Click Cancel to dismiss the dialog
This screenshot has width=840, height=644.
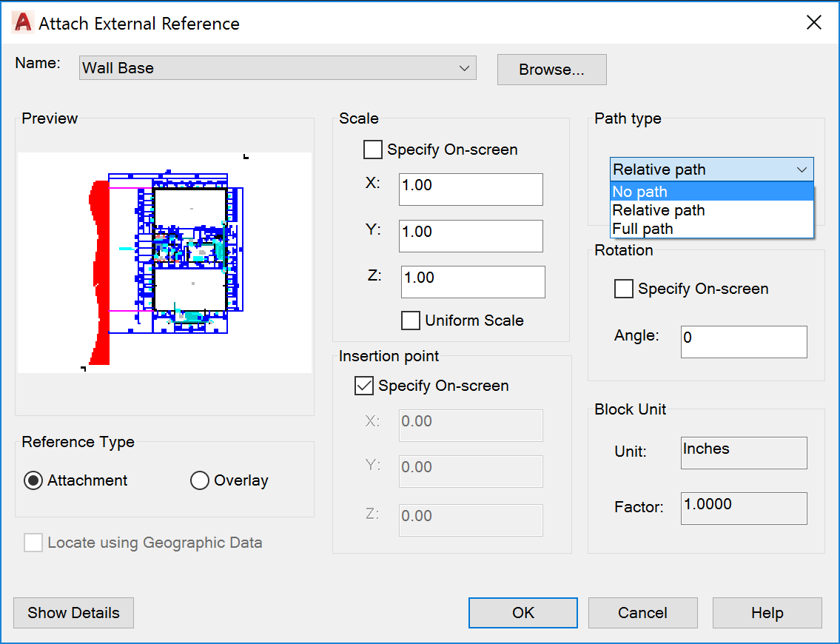[x=642, y=613]
